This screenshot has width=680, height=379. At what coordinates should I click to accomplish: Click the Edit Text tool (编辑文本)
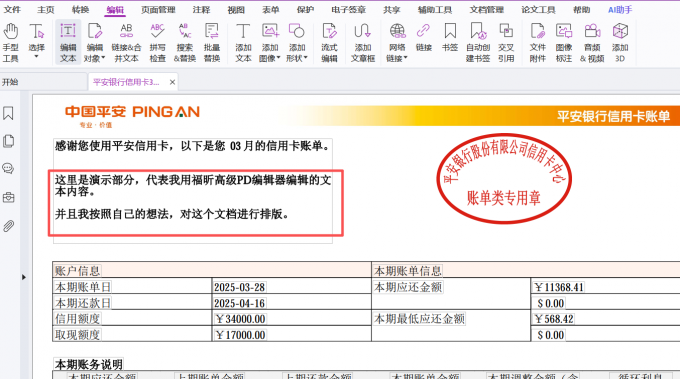click(x=68, y=42)
